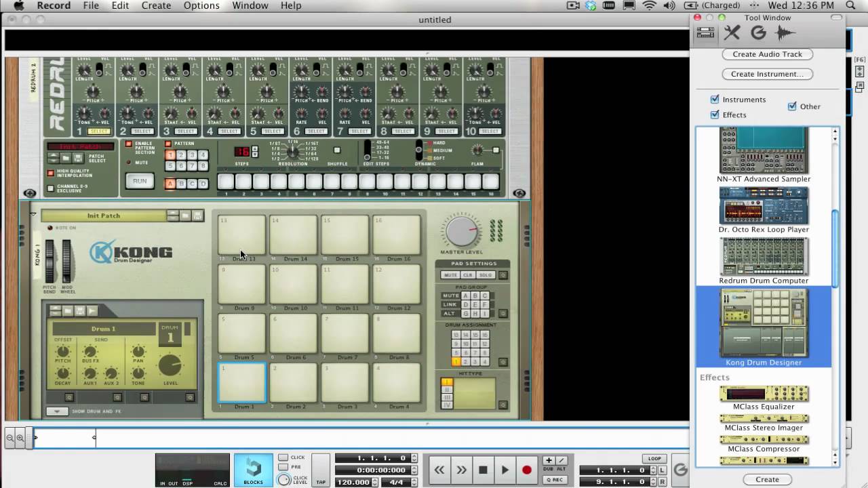Viewport: 868px width, 488px height.
Task: Save the Kong patch with disk icon
Action: click(x=197, y=216)
